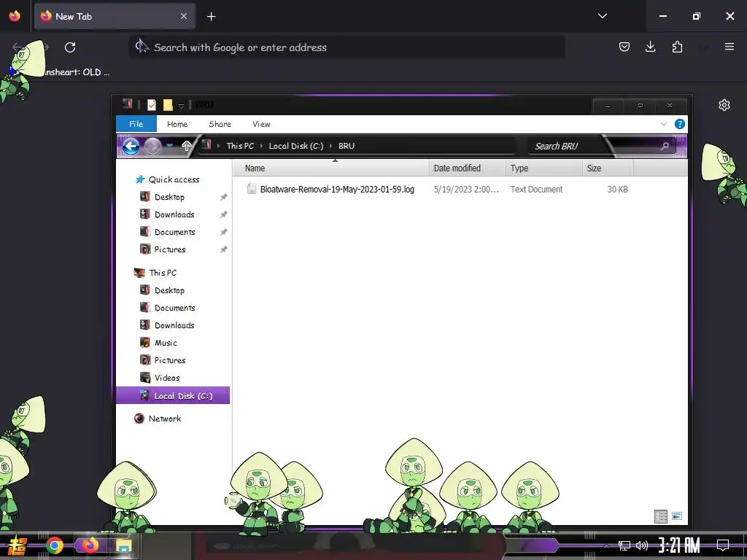Open Customize Quick Access Toolbar dropdown

(181, 105)
